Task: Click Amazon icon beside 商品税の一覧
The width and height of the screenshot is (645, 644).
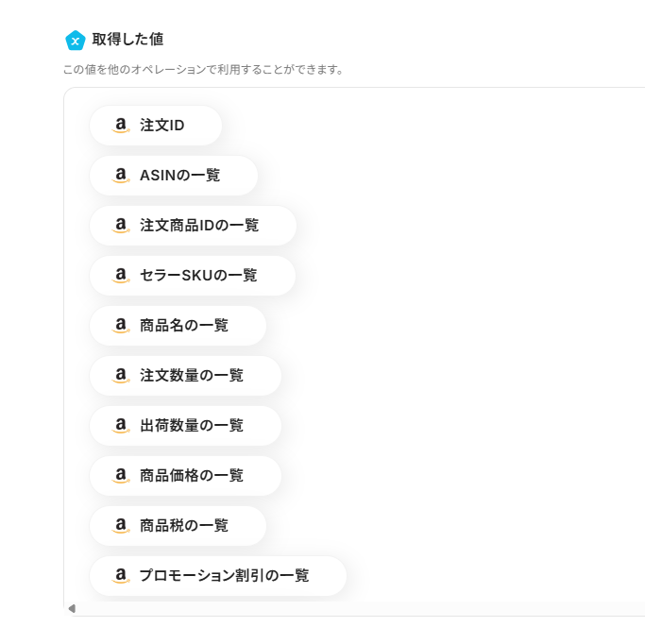Action: (121, 526)
